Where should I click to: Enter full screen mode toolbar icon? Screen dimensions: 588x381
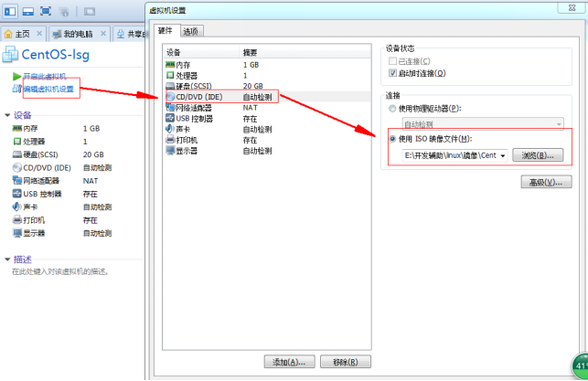click(46, 11)
